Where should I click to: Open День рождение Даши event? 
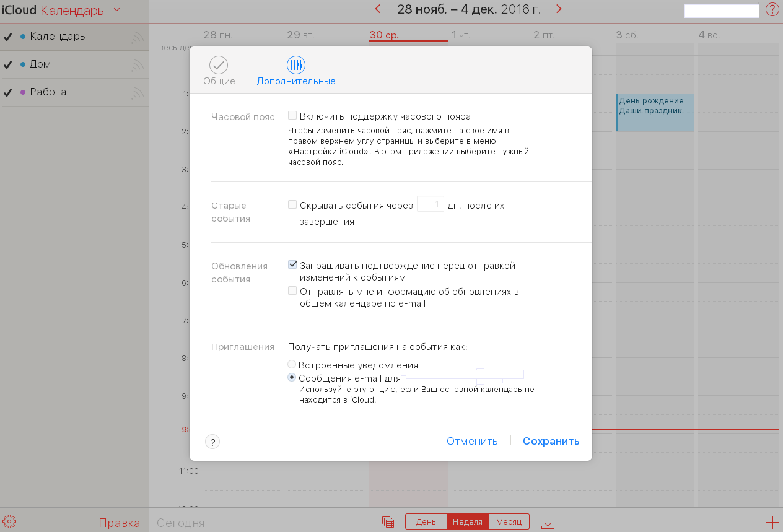point(655,112)
